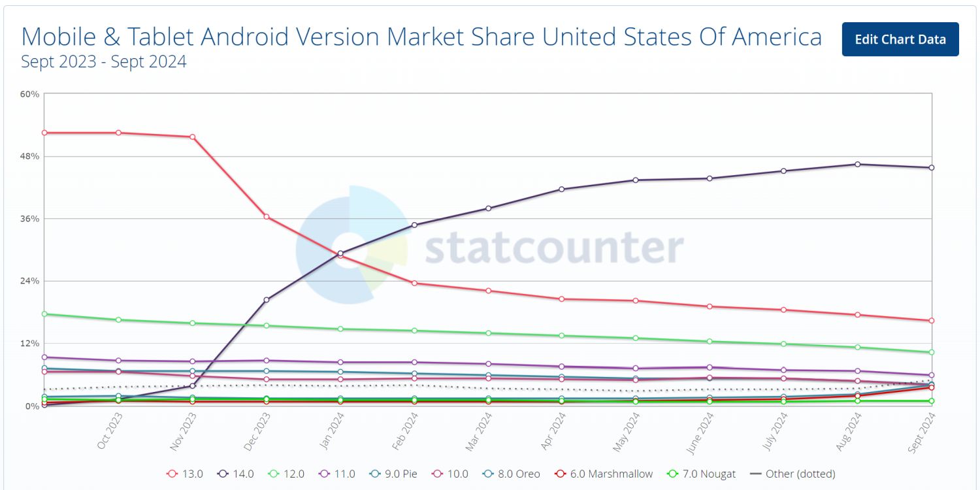Image resolution: width=980 pixels, height=490 pixels.
Task: Select the 8.0 Oreo legend marker
Action: (x=489, y=474)
